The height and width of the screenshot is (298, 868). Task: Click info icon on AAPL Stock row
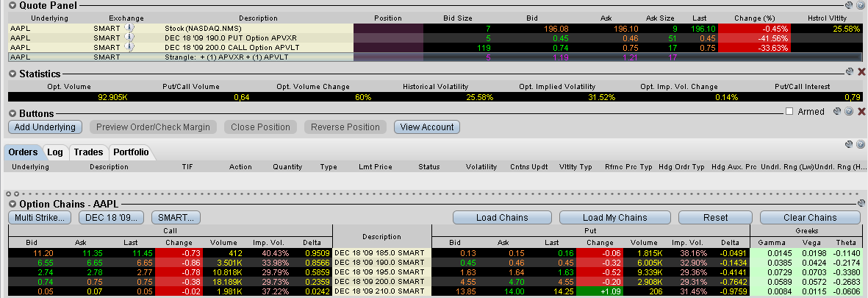pos(129,27)
